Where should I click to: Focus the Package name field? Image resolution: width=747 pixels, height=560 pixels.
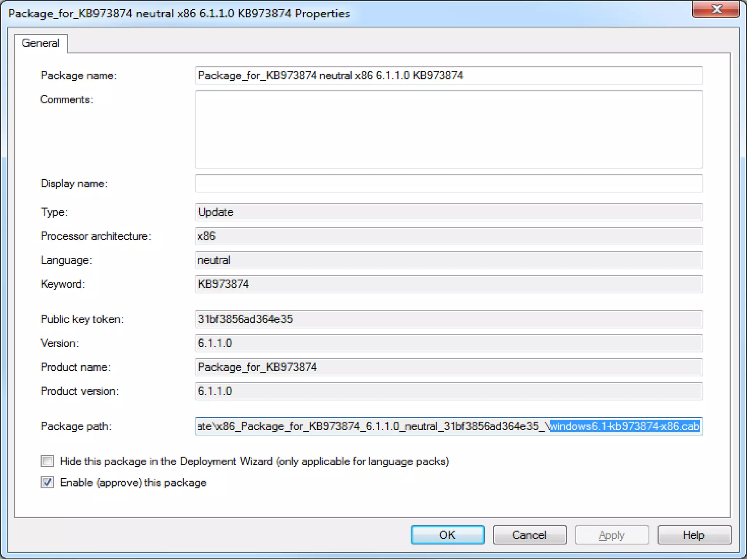tap(449, 75)
